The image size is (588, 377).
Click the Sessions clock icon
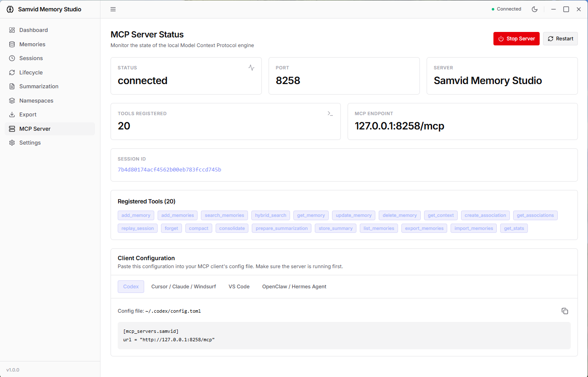(x=12, y=58)
